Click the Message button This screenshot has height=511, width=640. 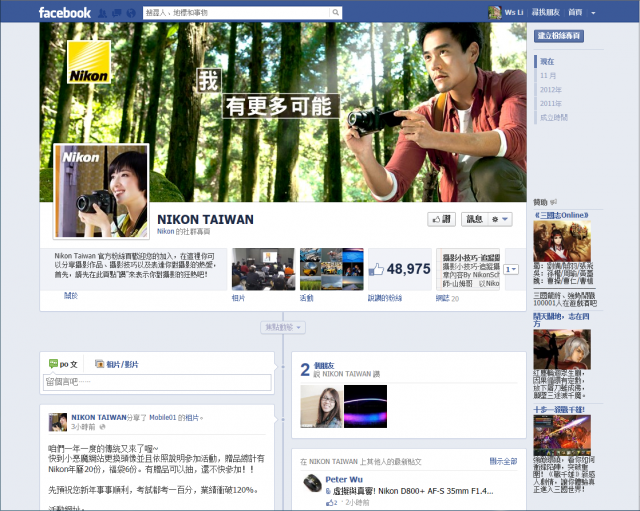tap(474, 219)
